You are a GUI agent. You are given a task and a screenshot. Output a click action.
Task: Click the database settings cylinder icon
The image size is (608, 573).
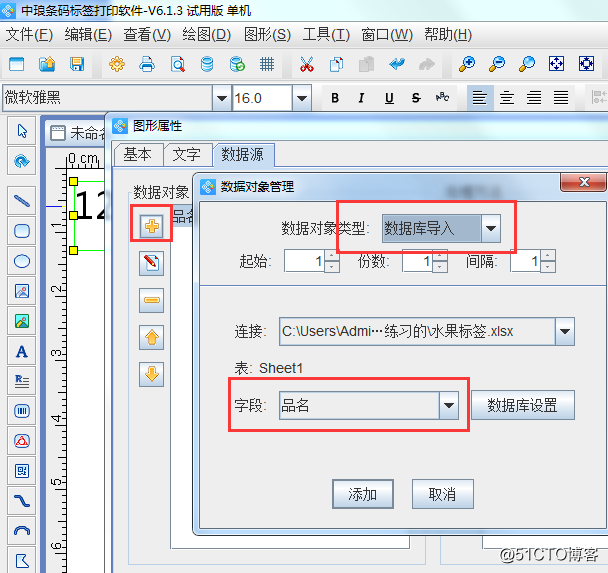pos(207,64)
